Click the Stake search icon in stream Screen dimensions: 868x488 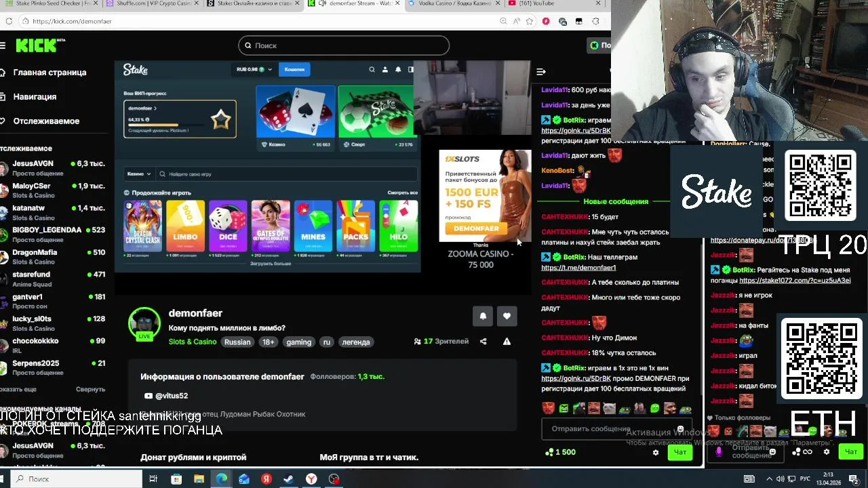tap(372, 69)
